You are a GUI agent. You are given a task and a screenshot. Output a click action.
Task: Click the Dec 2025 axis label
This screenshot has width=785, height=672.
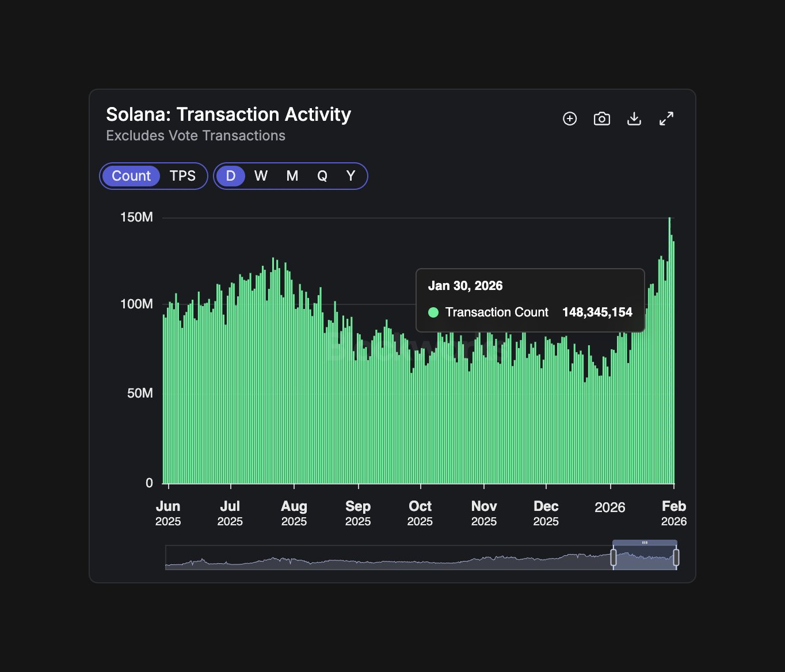[x=546, y=513]
